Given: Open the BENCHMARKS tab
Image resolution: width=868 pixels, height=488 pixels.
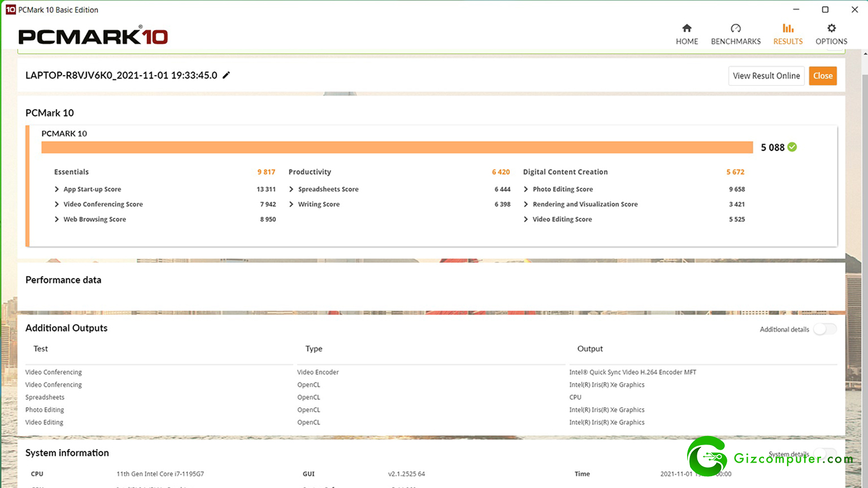Looking at the screenshot, I should tap(736, 34).
